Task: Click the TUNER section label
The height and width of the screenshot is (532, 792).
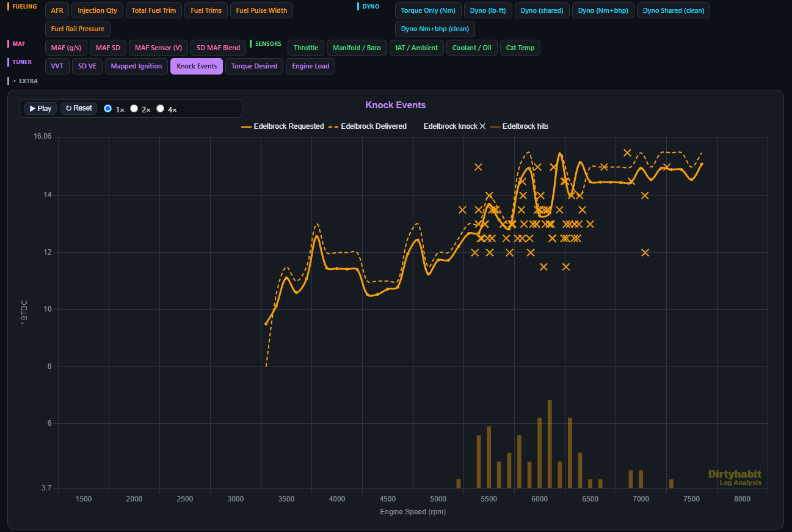Action: tap(22, 62)
